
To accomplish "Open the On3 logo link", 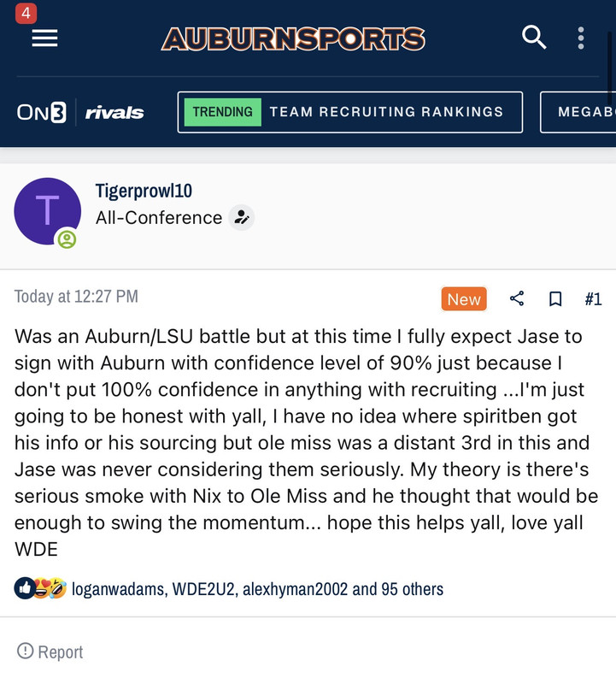I will click(x=41, y=112).
